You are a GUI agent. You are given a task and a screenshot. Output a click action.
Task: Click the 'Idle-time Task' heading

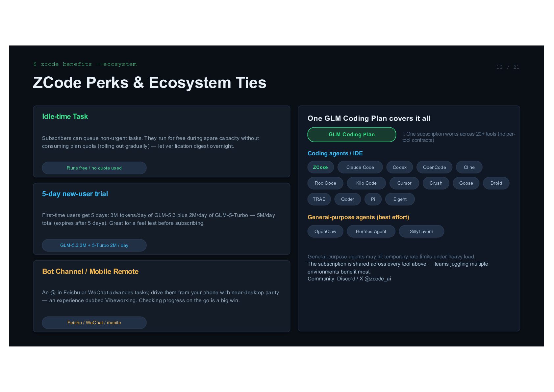click(65, 117)
